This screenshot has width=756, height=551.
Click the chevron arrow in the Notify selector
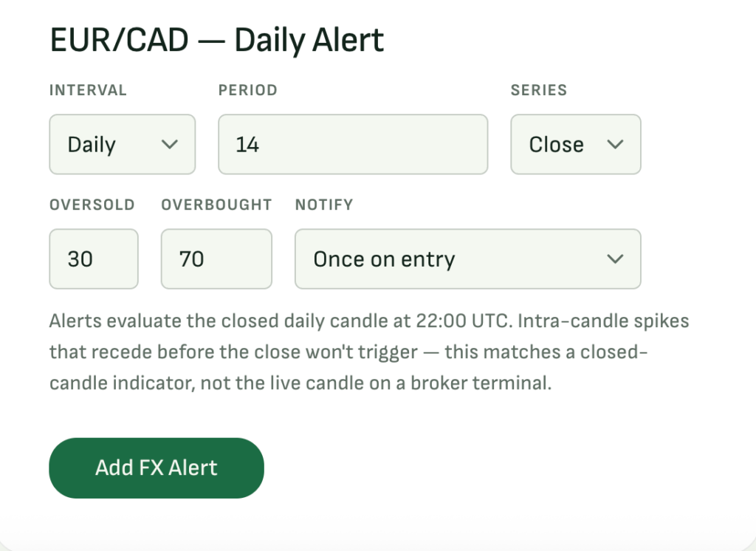(615, 259)
